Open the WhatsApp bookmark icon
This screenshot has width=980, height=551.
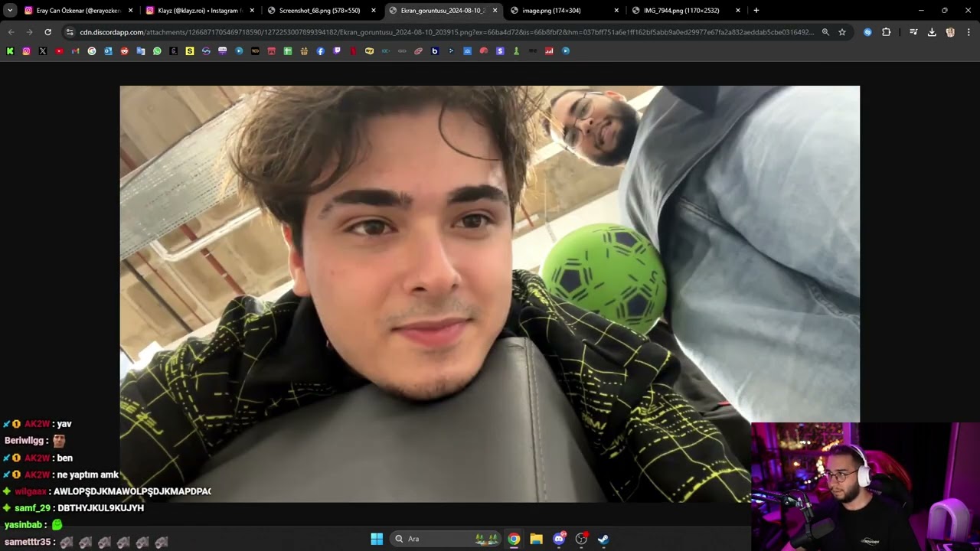[157, 51]
